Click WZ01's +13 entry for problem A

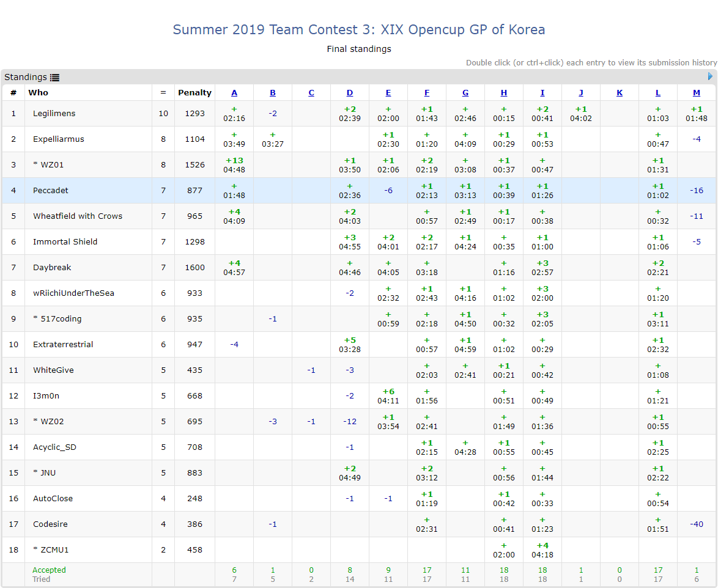pyautogui.click(x=234, y=165)
